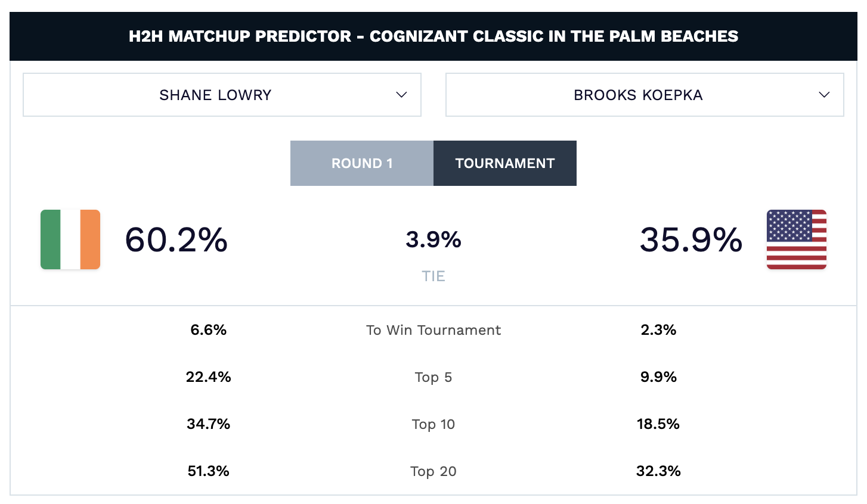Open the right player dropdown box
Screen dimensions: 867x504
point(645,94)
